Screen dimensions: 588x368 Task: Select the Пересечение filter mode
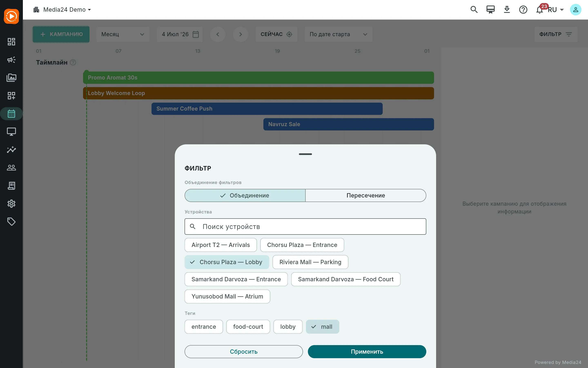[x=366, y=195]
